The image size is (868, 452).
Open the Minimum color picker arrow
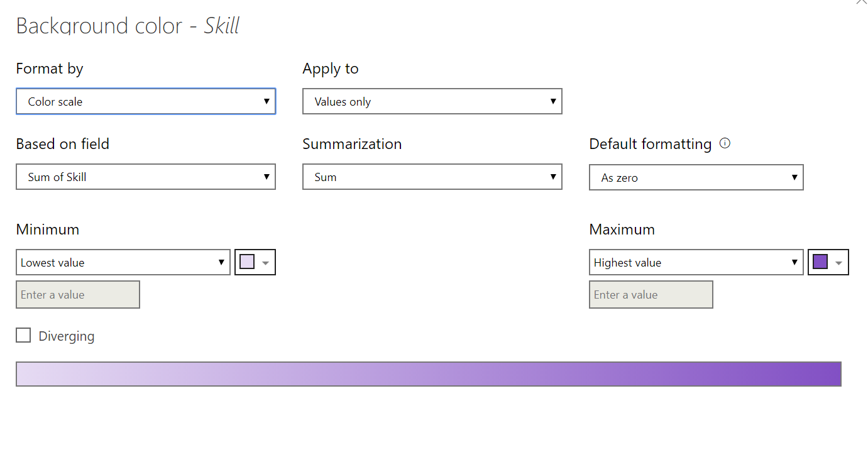pos(265,262)
